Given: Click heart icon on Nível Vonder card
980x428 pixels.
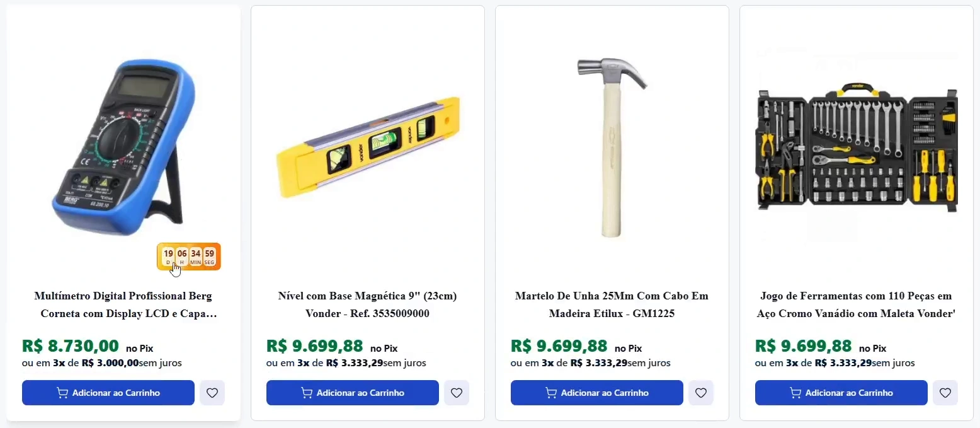Looking at the screenshot, I should pos(457,393).
